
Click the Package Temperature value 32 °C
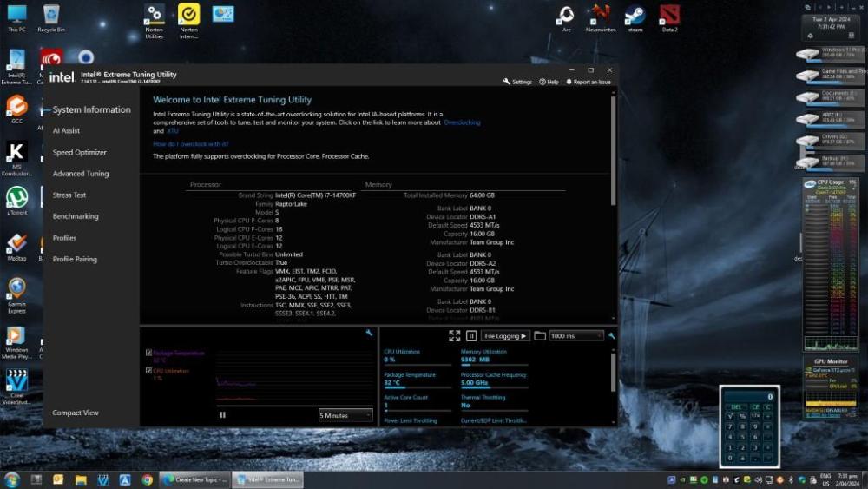[x=392, y=383]
